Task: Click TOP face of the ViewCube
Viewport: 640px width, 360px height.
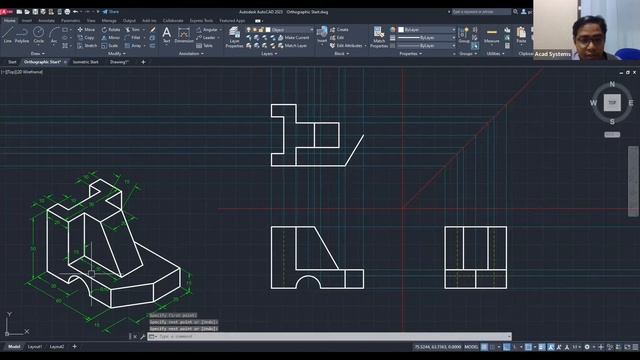Action: tap(612, 103)
